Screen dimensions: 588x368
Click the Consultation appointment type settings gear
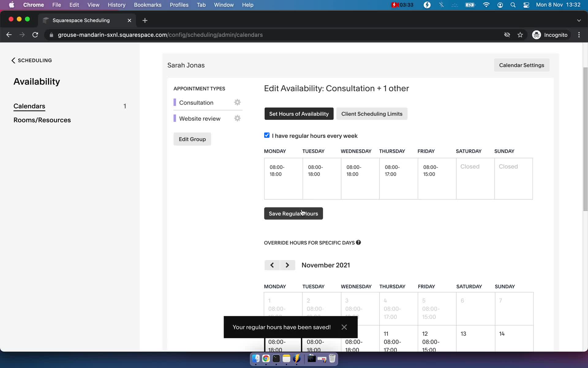pyautogui.click(x=237, y=102)
